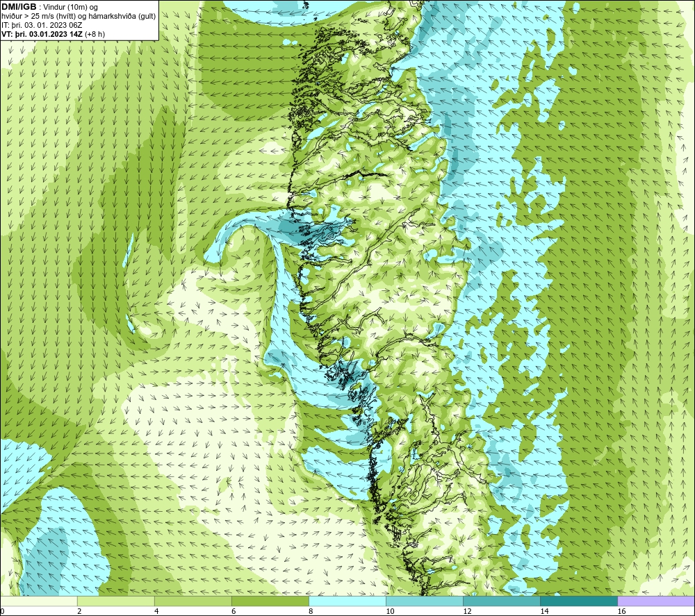695x616 pixels.
Task: Click the 2–4 m/s light green legend swatch
Action: 116,601
